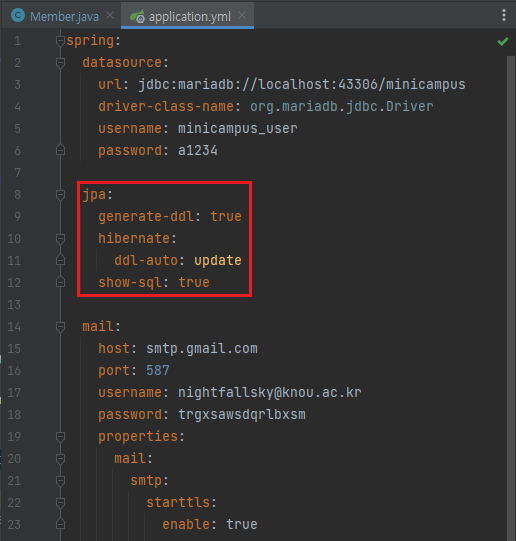Click the mail password value trgxsawsdqrlbxsm

[242, 415]
